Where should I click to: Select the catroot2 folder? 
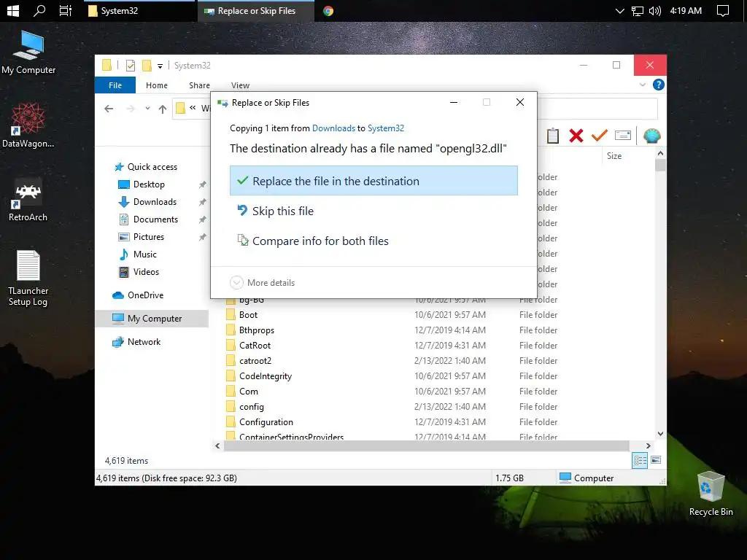[x=255, y=360]
